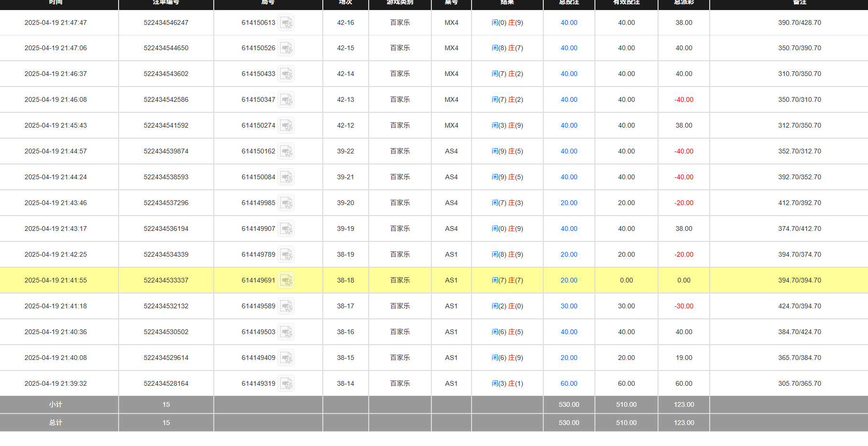Image resolution: width=868 pixels, height=446 pixels.
Task: Click video icon next to round 614150162
Action: (x=286, y=152)
